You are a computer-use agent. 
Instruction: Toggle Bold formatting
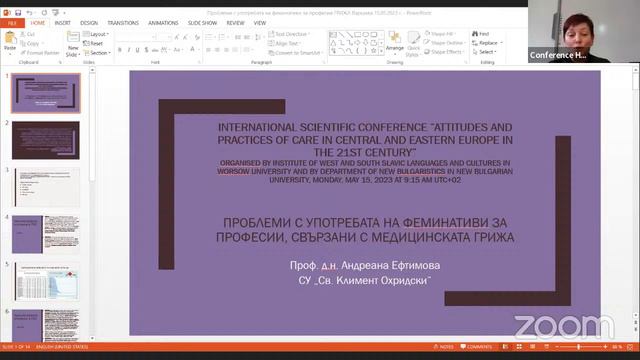click(120, 50)
